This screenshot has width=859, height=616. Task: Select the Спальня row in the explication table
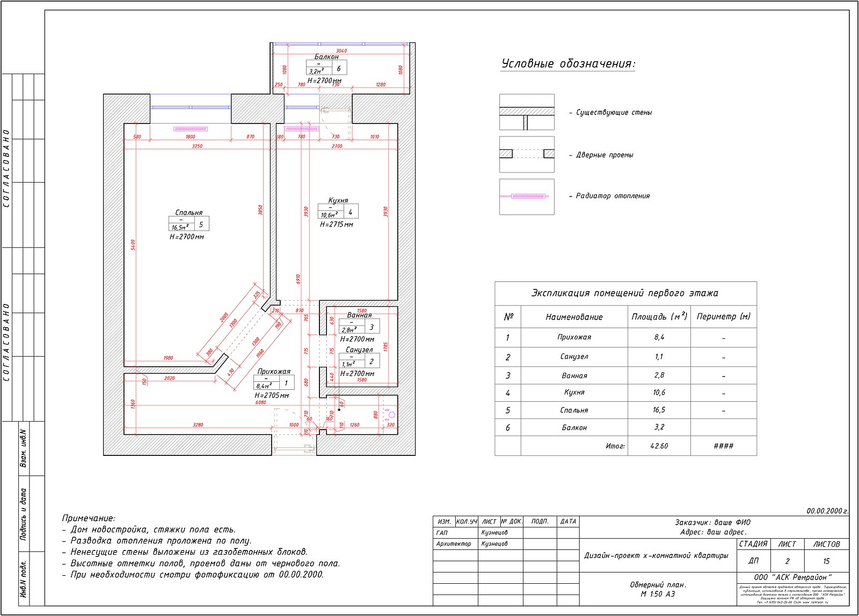[574, 410]
